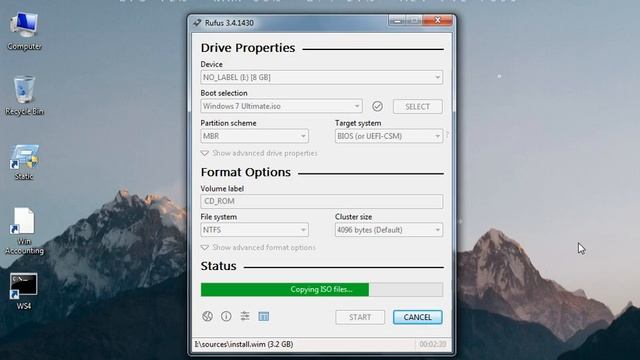Open the Computer desktop icon
The height and width of the screenshot is (360, 640).
pyautogui.click(x=24, y=31)
